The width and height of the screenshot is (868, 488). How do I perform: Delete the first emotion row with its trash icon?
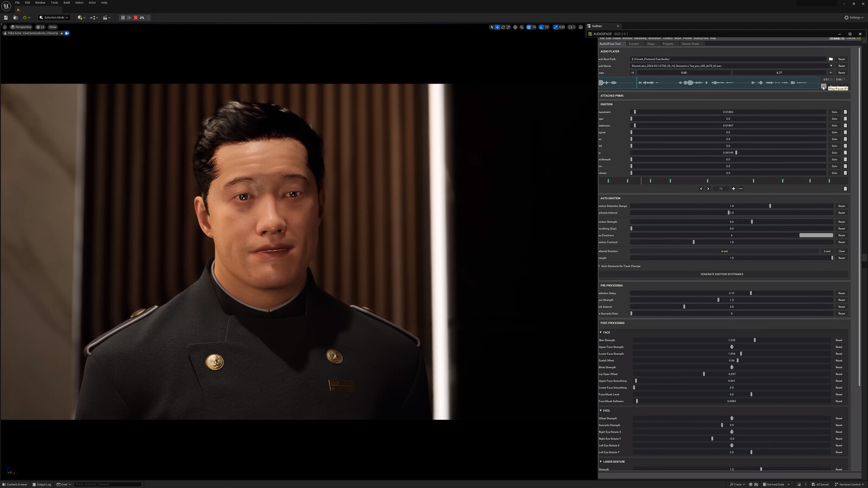pyautogui.click(x=845, y=112)
